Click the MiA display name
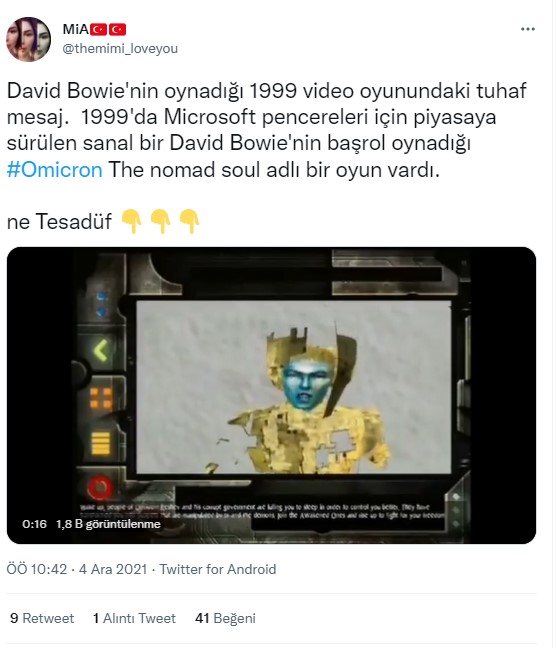The width and height of the screenshot is (556, 648). (75, 29)
